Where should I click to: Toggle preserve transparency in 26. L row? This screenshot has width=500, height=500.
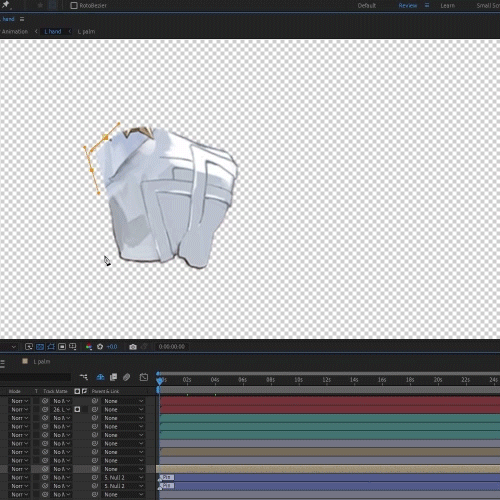[36, 409]
